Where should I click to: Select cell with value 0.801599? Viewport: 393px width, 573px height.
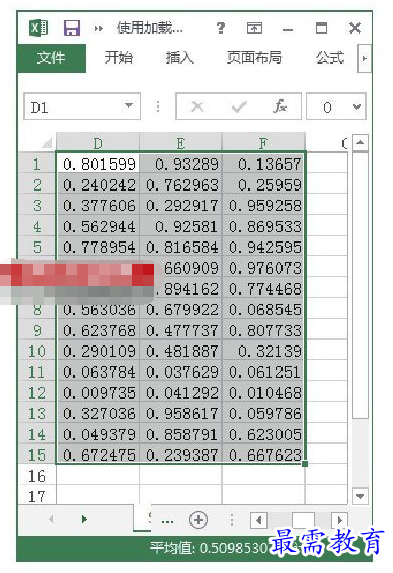(x=98, y=164)
